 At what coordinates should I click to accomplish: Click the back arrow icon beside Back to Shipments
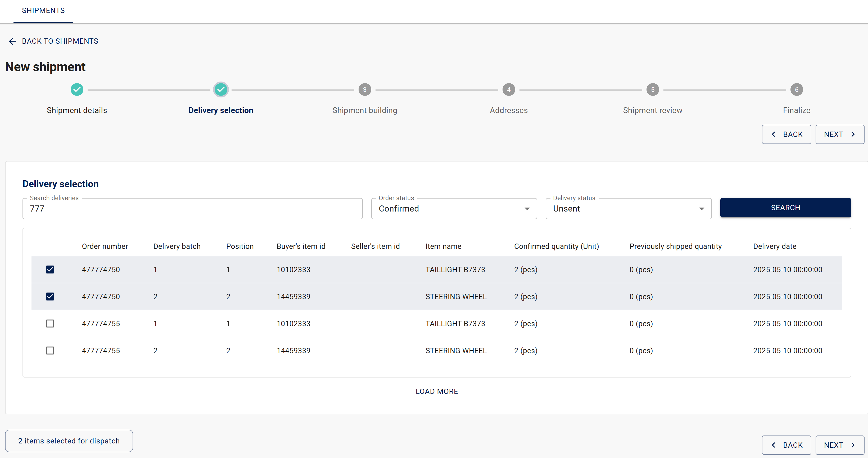(x=12, y=41)
